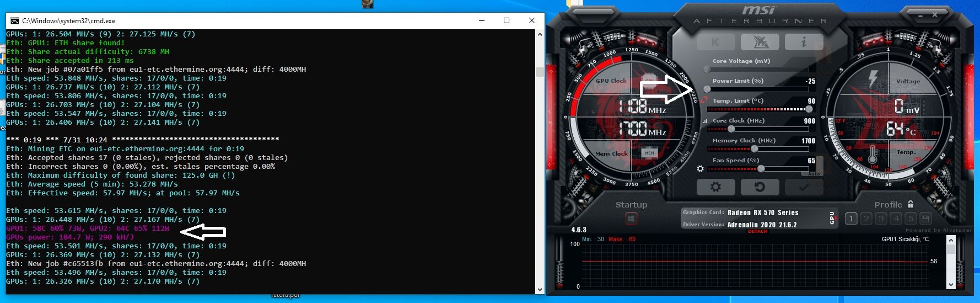Click the Core Clock slider handle
Screen dimensions: 980x303
coord(731,129)
